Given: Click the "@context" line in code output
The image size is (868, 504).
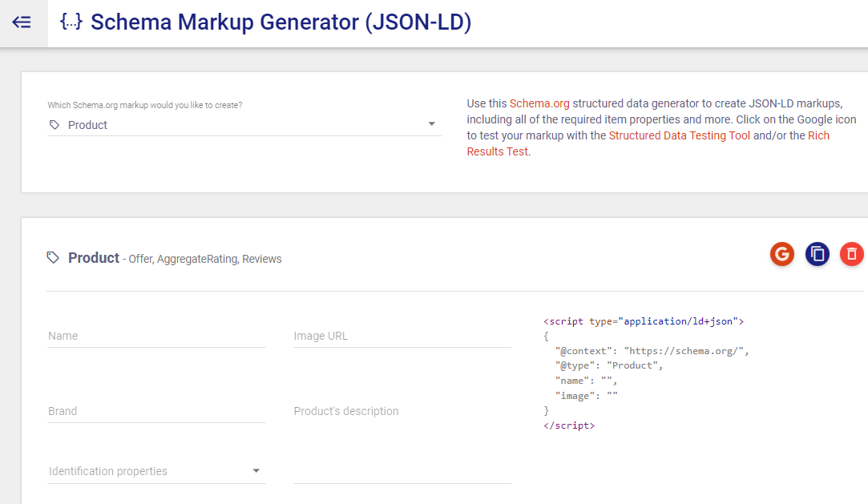Looking at the screenshot, I should click(652, 351).
